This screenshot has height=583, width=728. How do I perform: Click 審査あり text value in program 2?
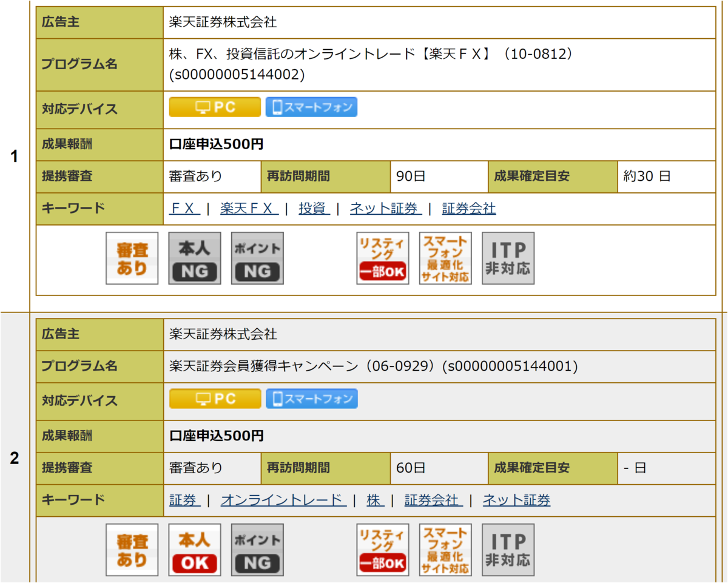click(196, 468)
